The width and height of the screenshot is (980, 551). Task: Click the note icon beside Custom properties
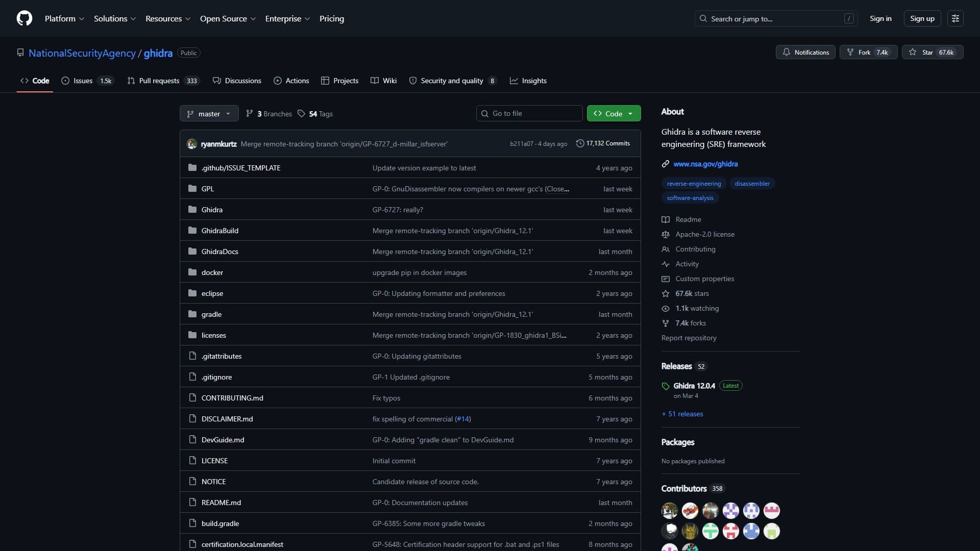click(666, 279)
